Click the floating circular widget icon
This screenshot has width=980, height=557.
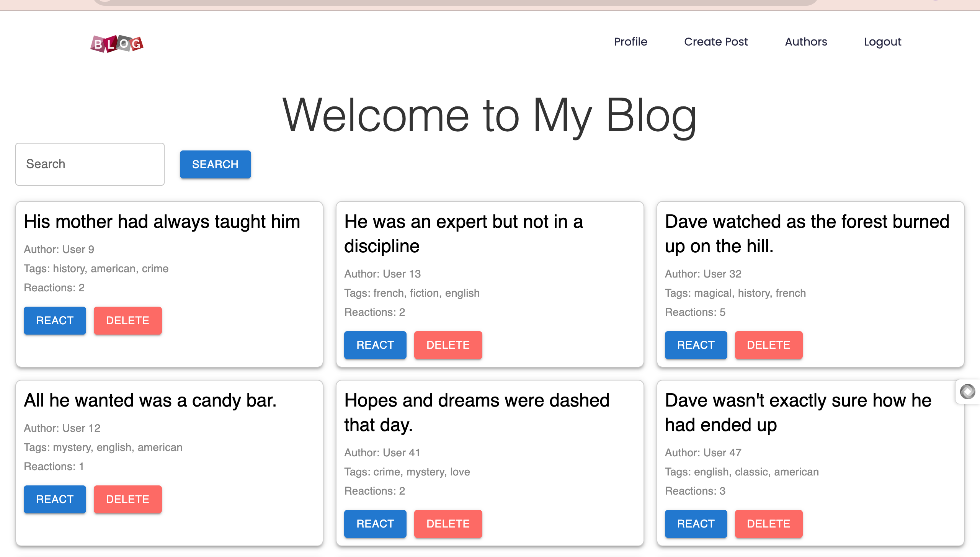(967, 392)
